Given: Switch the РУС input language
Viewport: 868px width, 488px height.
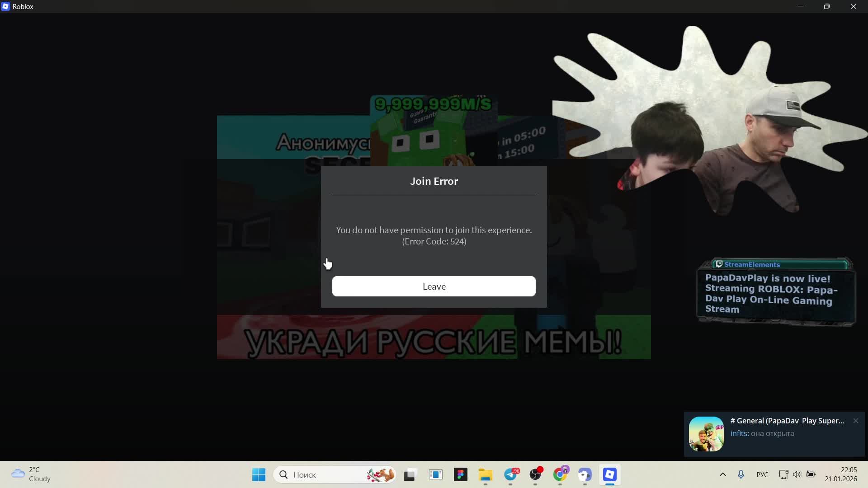Looking at the screenshot, I should click(762, 474).
